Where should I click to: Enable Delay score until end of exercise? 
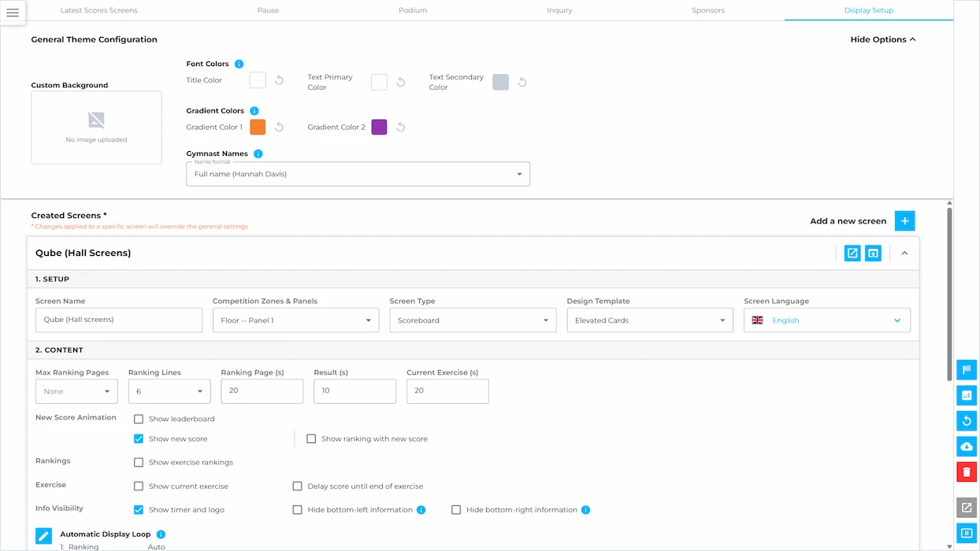coord(298,486)
